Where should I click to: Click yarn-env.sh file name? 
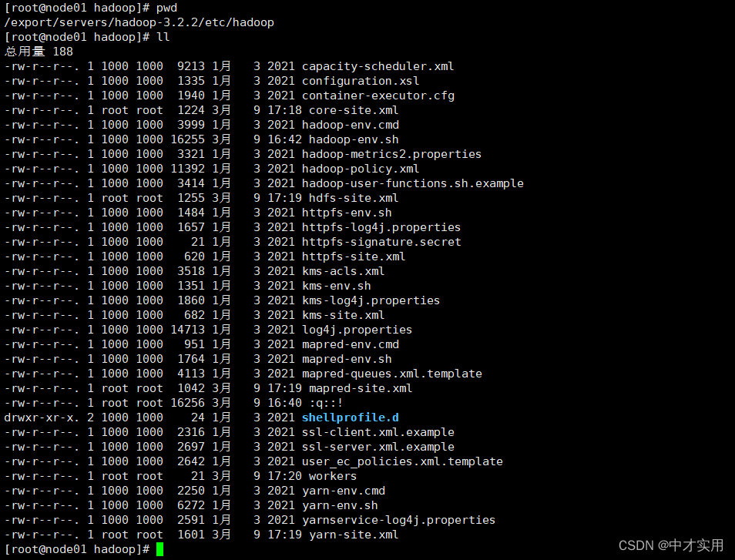[341, 505]
